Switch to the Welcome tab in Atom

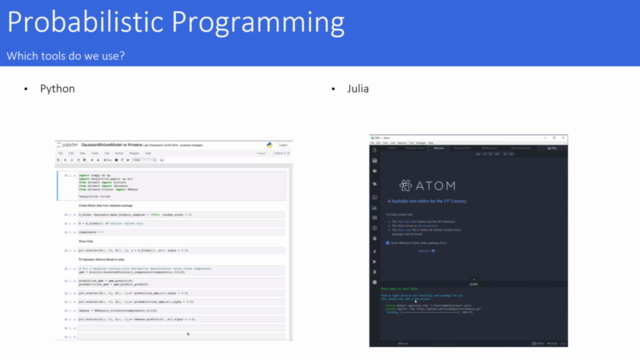point(439,148)
